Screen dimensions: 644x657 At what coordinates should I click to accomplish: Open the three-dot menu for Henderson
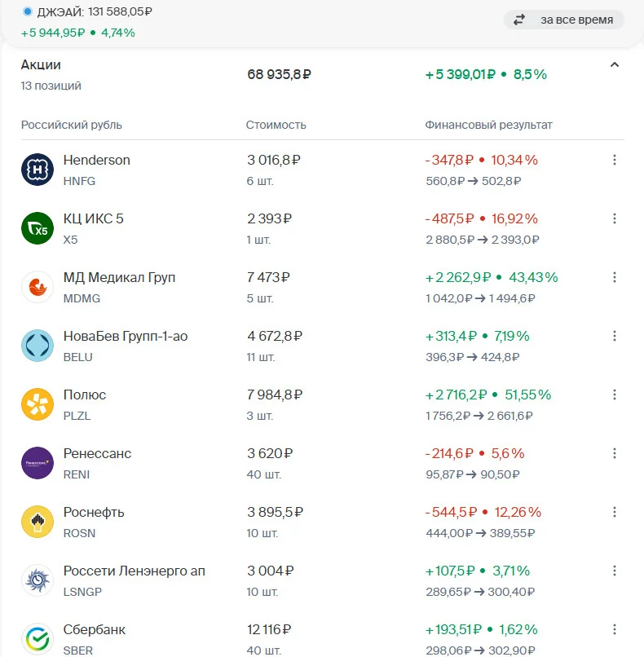615,160
